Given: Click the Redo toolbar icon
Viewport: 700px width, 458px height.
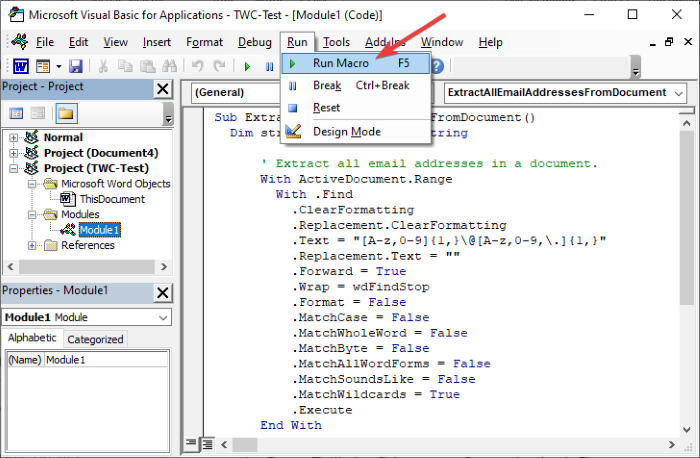Looking at the screenshot, I should [219, 67].
